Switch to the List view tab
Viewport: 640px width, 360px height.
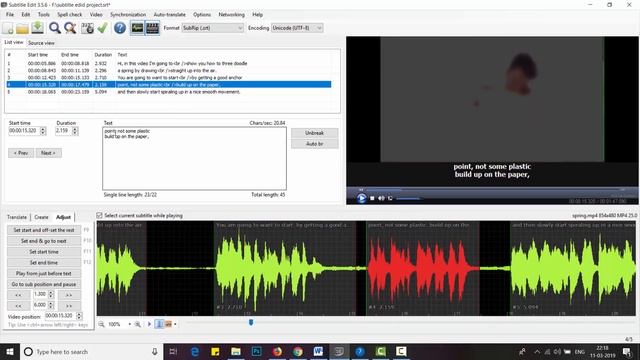(13, 42)
